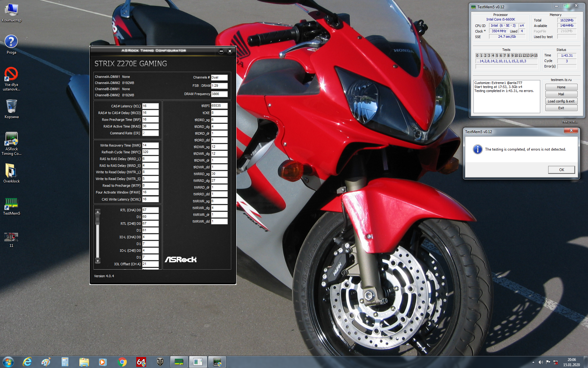Screen dimensions: 588x368
Task: Click the Load config & exit button
Action: pyautogui.click(x=561, y=101)
